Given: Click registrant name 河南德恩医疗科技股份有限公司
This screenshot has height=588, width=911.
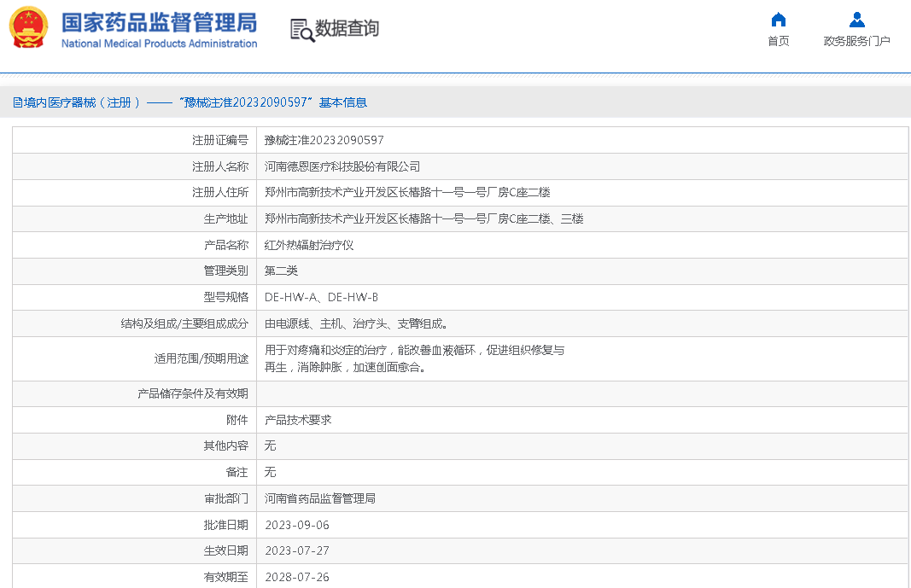Looking at the screenshot, I should click(342, 166).
